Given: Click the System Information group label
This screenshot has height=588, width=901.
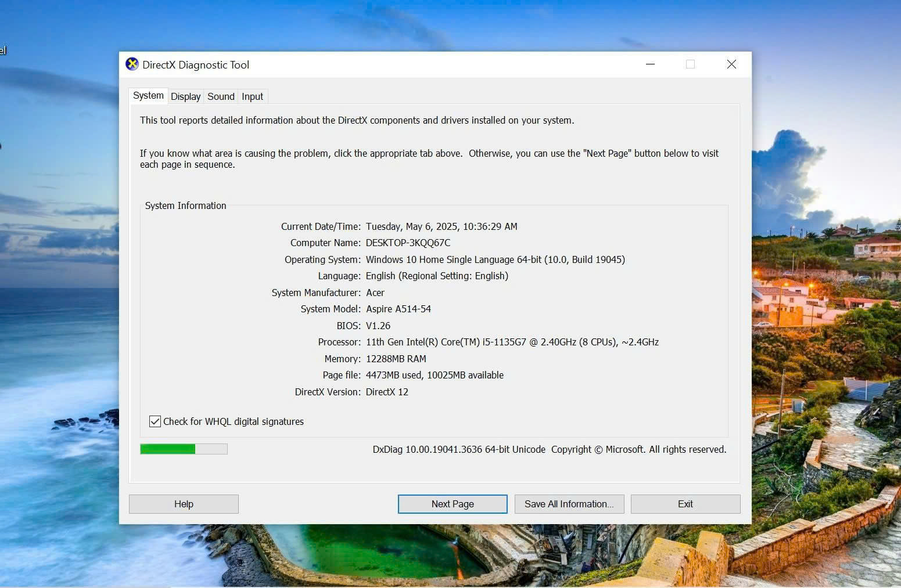Looking at the screenshot, I should pyautogui.click(x=185, y=205).
